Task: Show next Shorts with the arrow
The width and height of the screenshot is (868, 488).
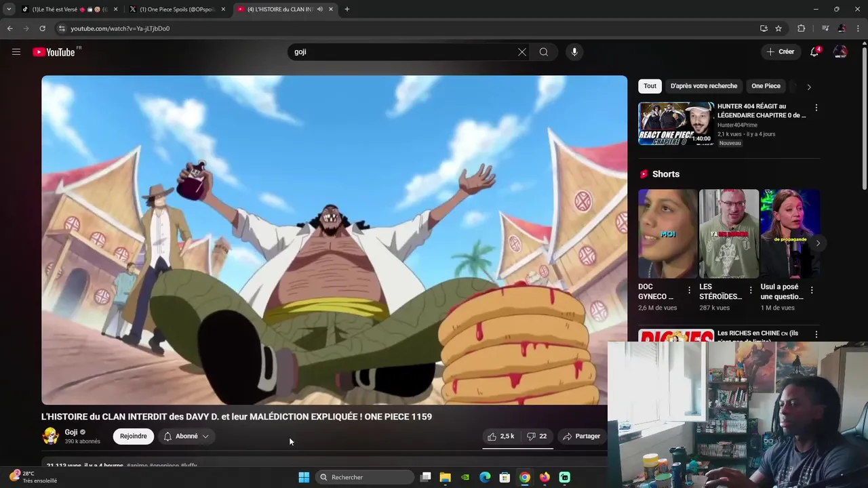Action: (818, 243)
